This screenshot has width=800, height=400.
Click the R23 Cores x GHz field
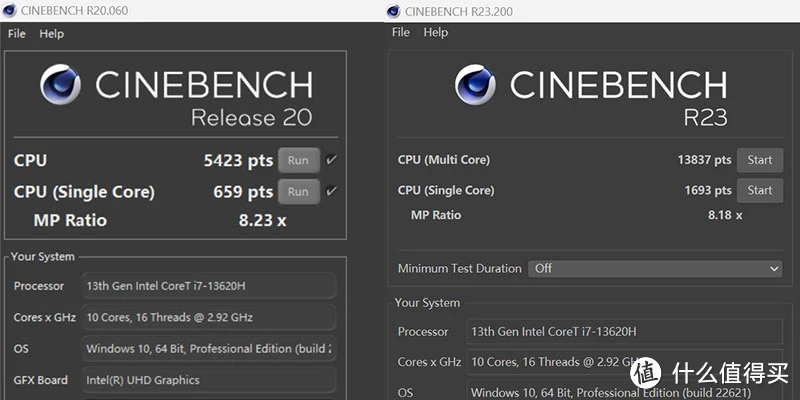(x=624, y=362)
